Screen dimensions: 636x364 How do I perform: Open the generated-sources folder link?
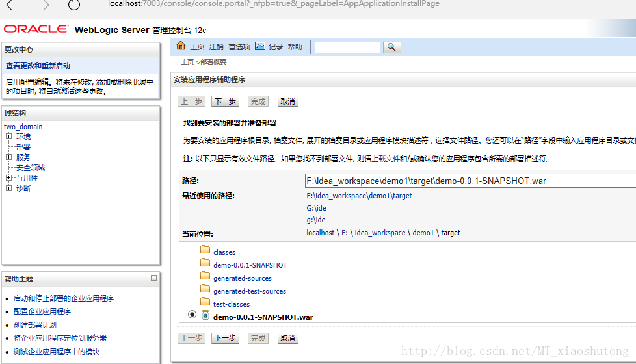click(243, 278)
